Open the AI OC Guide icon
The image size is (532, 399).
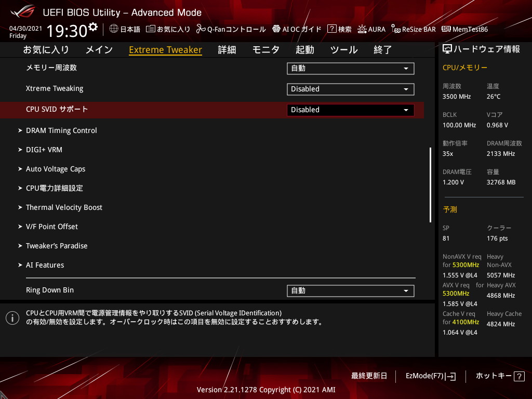(x=276, y=29)
